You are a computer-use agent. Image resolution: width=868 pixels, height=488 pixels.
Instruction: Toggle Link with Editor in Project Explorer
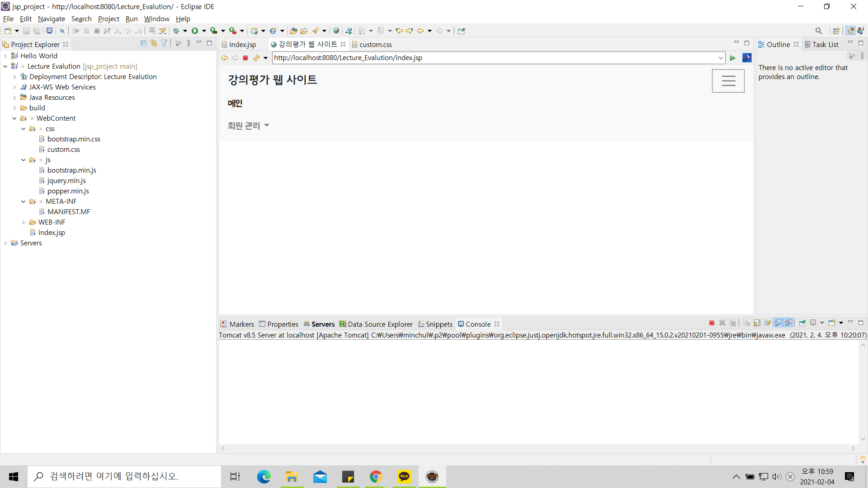pyautogui.click(x=154, y=43)
